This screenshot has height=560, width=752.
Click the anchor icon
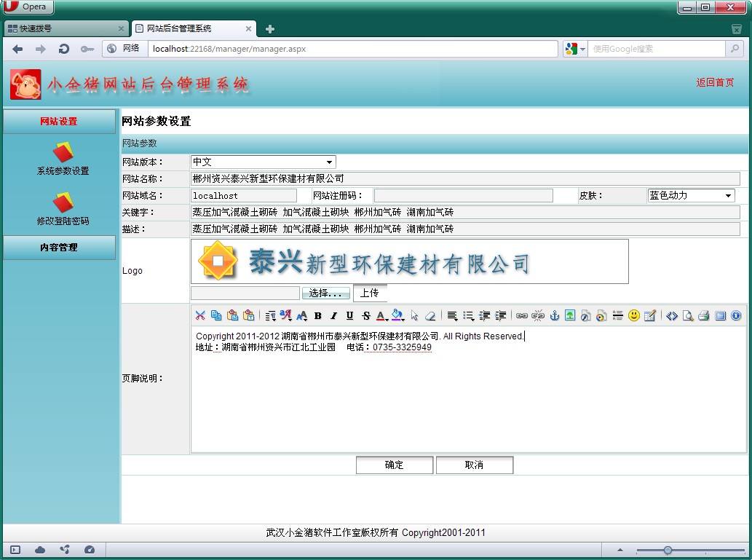(x=555, y=315)
